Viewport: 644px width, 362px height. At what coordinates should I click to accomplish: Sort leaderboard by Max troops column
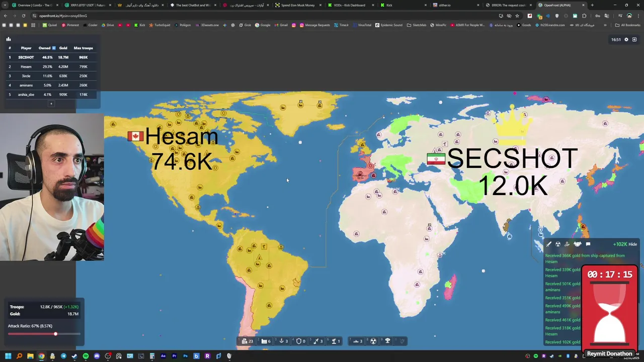[x=83, y=48]
